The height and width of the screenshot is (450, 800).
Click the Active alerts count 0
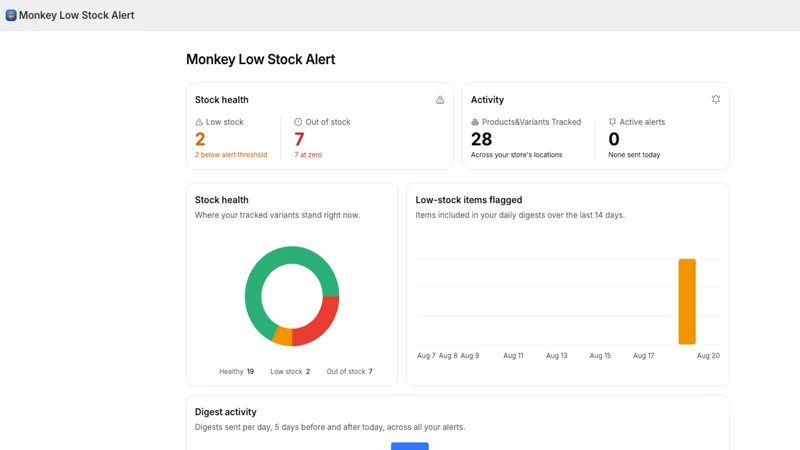614,139
